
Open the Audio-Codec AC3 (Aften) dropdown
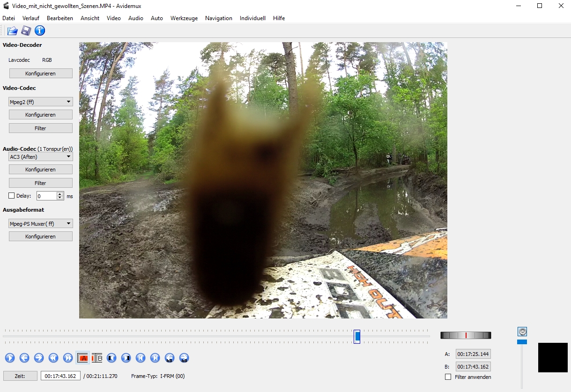coord(41,157)
